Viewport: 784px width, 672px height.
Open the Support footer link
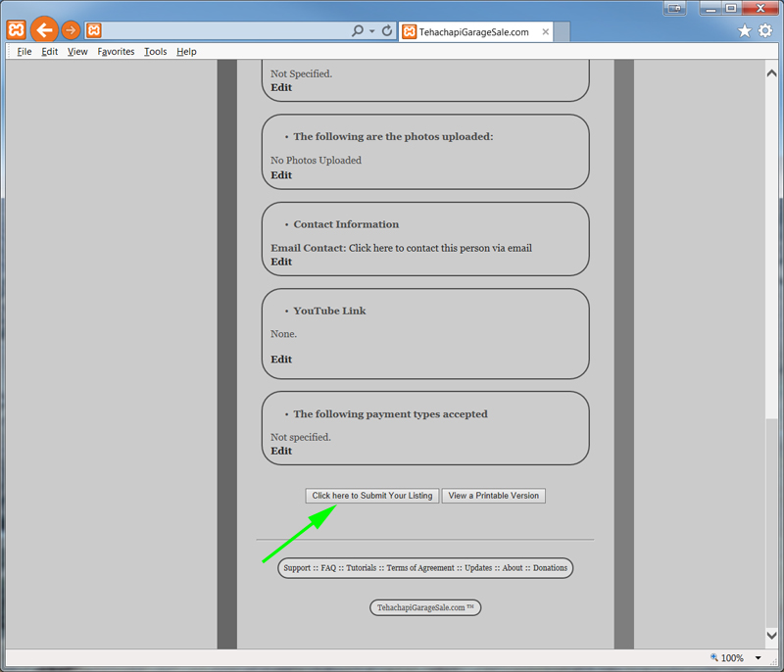click(297, 568)
